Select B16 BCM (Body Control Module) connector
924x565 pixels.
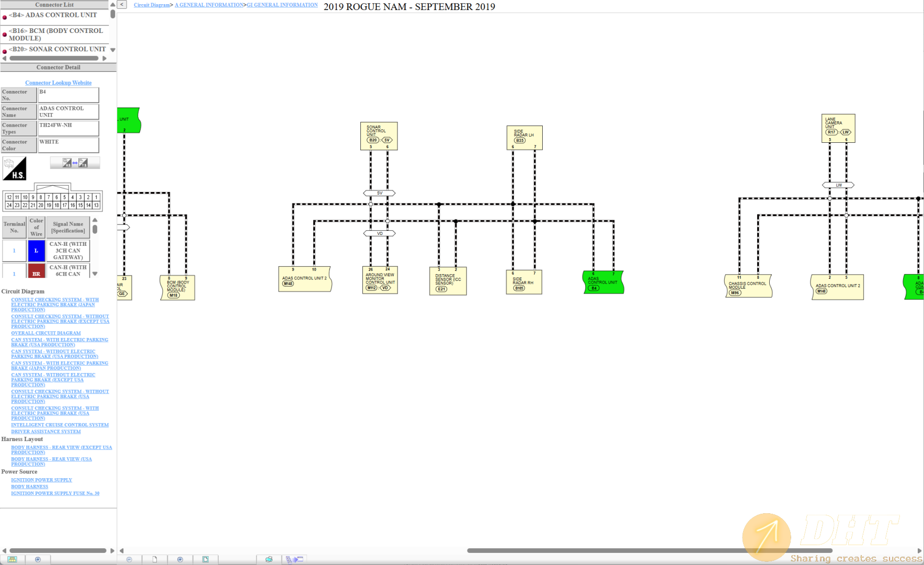pos(55,35)
